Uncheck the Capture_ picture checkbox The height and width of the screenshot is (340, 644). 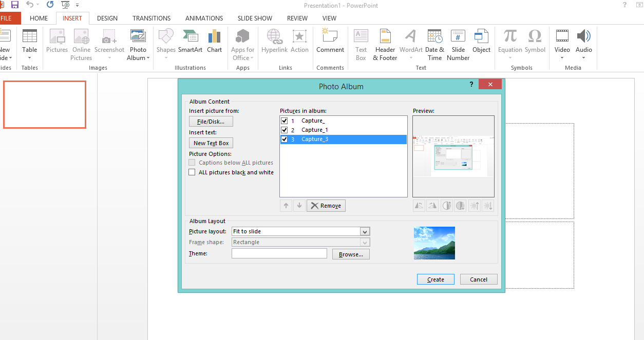(285, 121)
